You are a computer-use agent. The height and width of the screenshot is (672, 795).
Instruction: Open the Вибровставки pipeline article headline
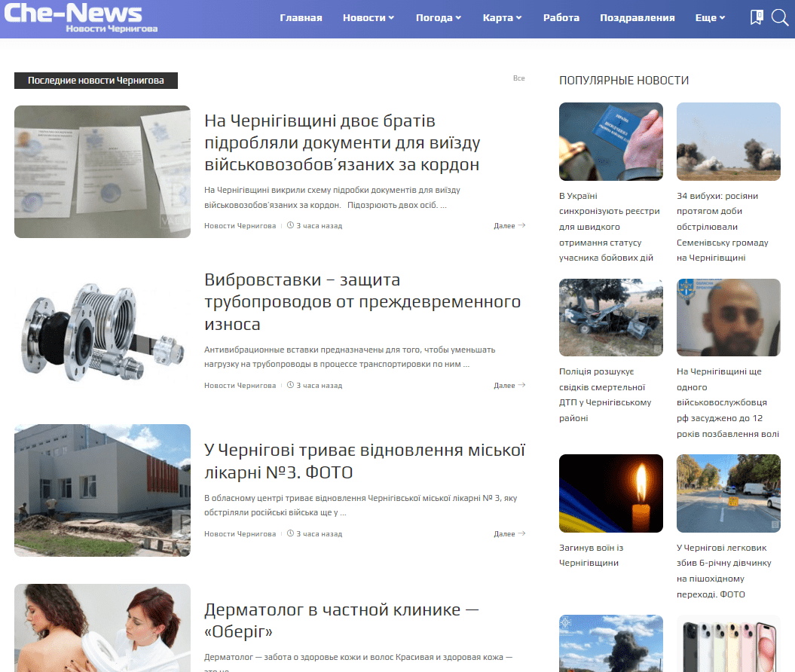[362, 301]
